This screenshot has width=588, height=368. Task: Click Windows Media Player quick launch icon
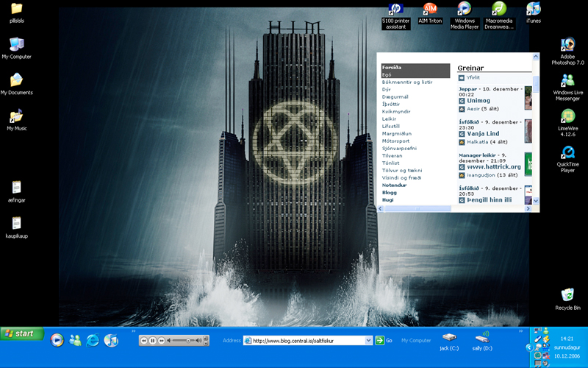(57, 340)
